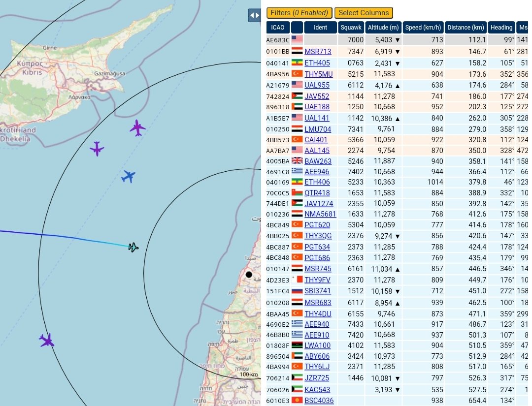
Task: Click the Greece flag beside AEE946
Action: pyautogui.click(x=297, y=171)
